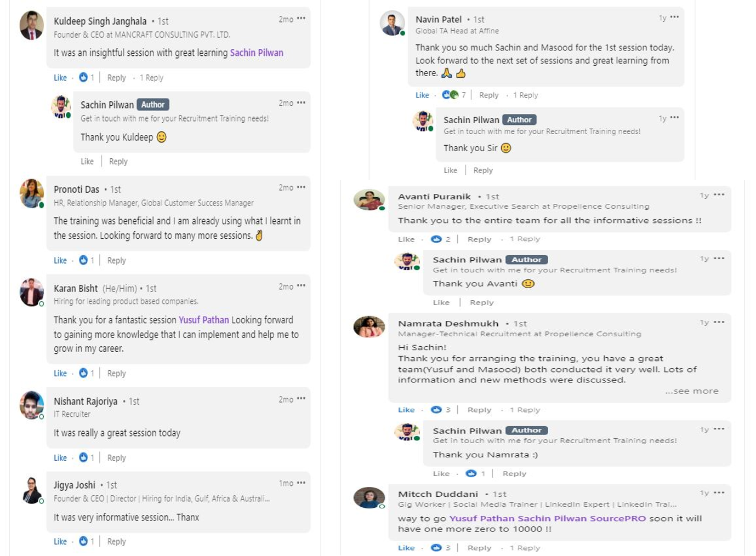Open the Yusuf Pathan mention in Karan Bisht's comment
This screenshot has width=756, height=556.
(204, 320)
